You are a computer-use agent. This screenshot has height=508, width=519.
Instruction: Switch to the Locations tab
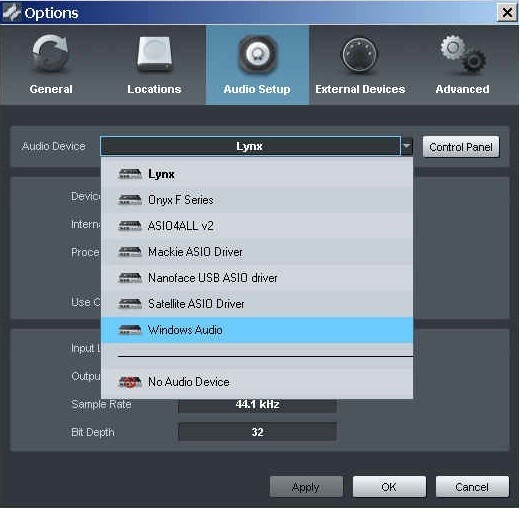coord(154,65)
